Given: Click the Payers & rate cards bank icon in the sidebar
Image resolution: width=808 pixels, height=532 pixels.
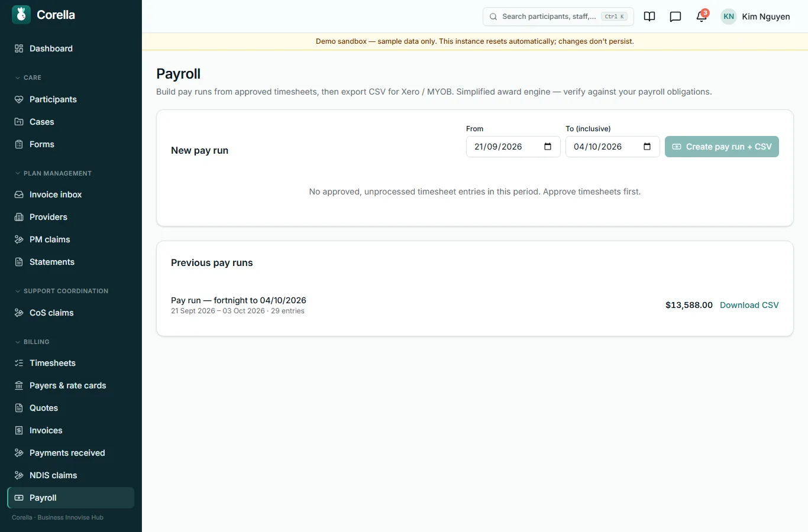Looking at the screenshot, I should click(x=19, y=385).
